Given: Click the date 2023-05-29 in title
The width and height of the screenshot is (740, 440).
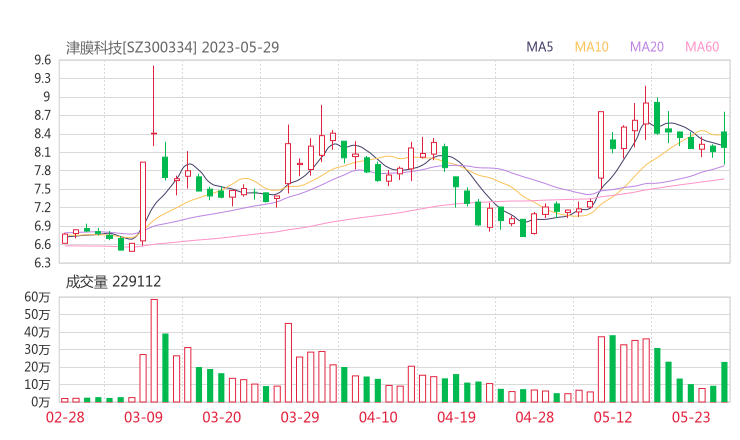Looking at the screenshot, I should coord(240,48).
